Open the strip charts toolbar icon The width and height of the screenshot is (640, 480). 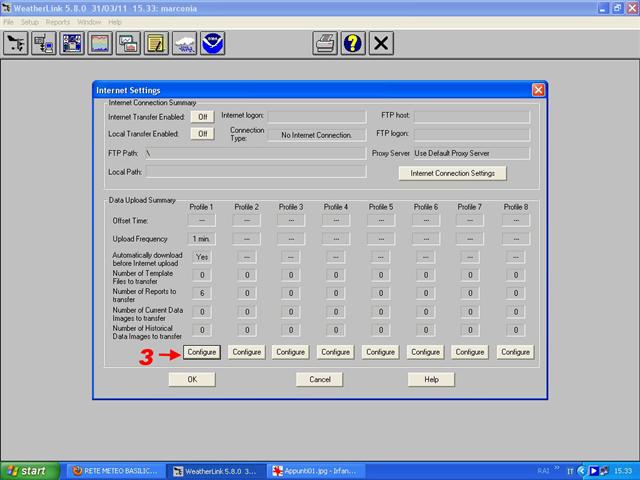point(128,43)
